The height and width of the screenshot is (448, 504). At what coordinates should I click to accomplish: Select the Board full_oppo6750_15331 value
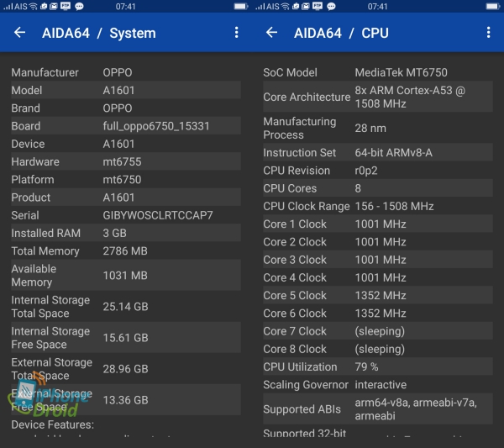[156, 126]
